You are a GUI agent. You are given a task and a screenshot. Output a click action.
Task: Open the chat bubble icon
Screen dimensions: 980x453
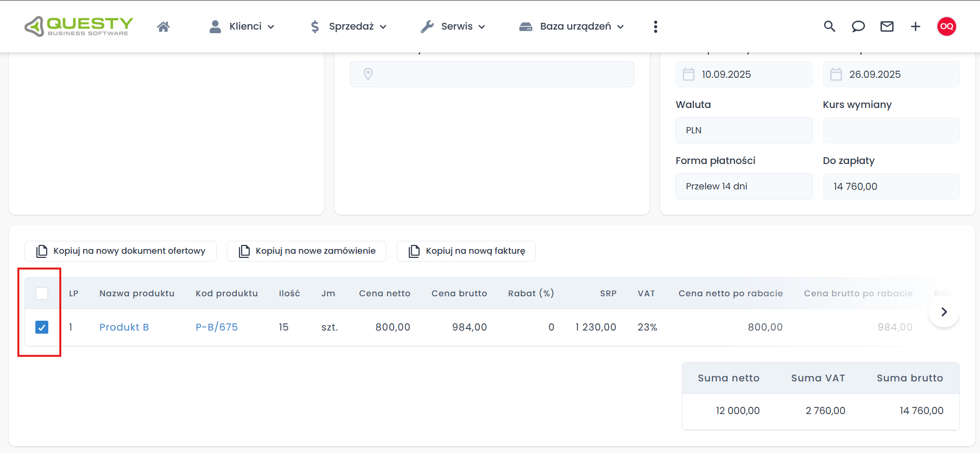(858, 26)
